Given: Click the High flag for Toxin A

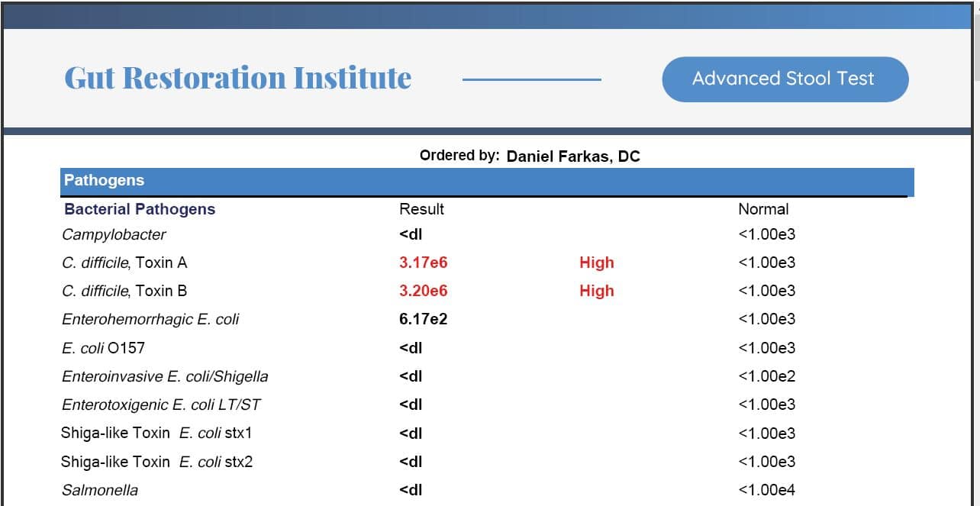Looking at the screenshot, I should click(597, 263).
